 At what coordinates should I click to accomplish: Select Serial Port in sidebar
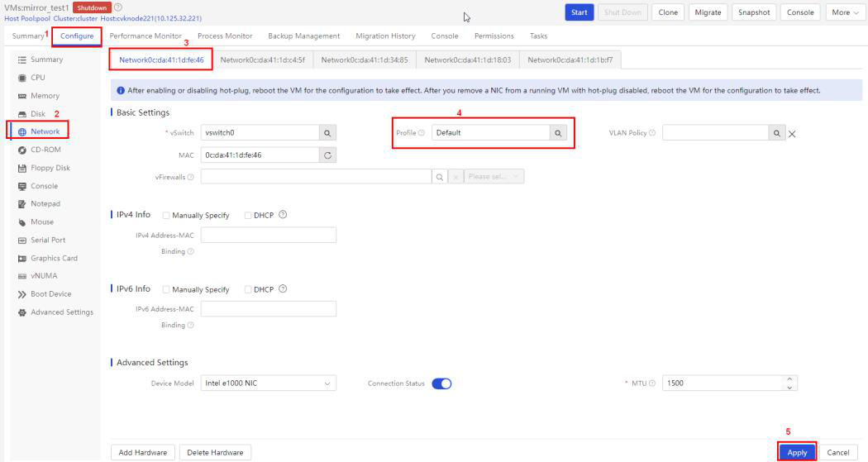pyautogui.click(x=48, y=241)
